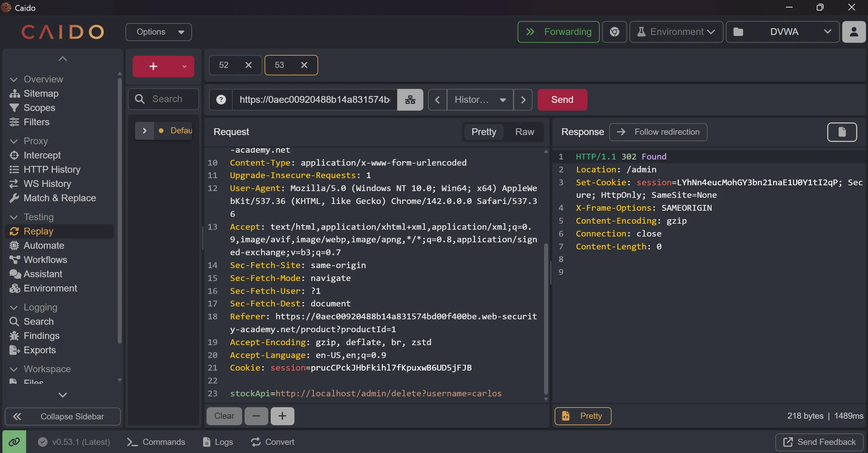Click the connection info network icon
Image resolution: width=868 pixels, height=453 pixels.
tap(410, 100)
